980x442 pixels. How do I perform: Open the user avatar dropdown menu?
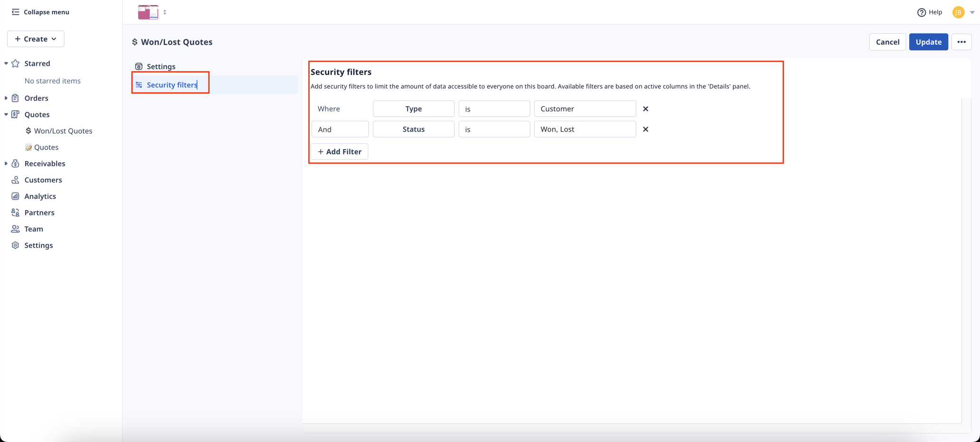click(x=959, y=12)
